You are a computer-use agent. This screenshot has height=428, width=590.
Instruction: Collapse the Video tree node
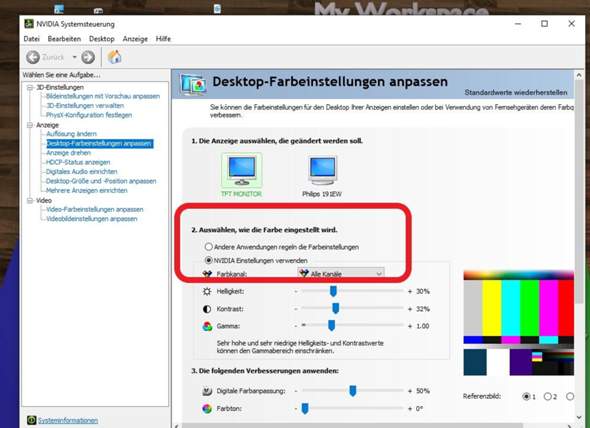tap(30, 201)
